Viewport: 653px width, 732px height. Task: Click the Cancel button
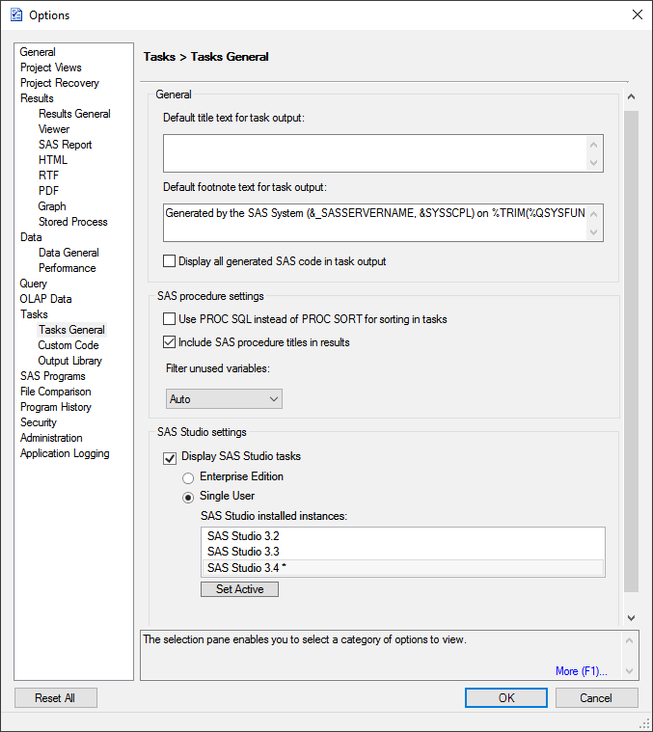596,698
